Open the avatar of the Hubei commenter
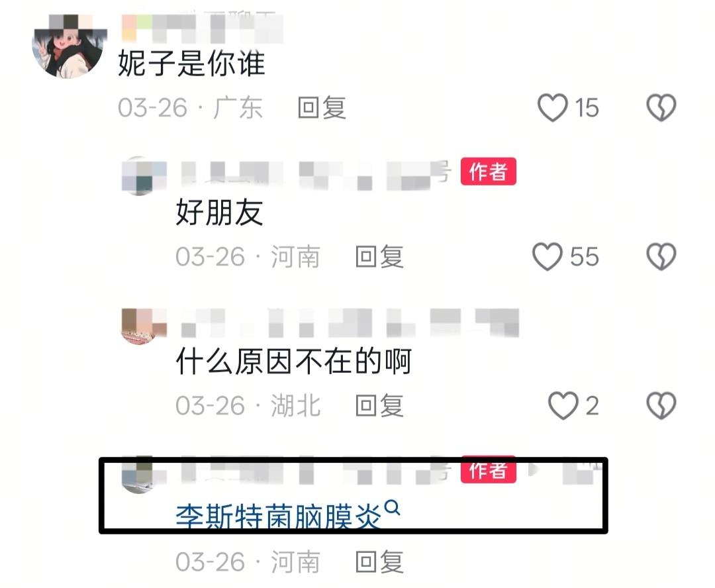Viewport: 715px width, 588px height. (144, 326)
